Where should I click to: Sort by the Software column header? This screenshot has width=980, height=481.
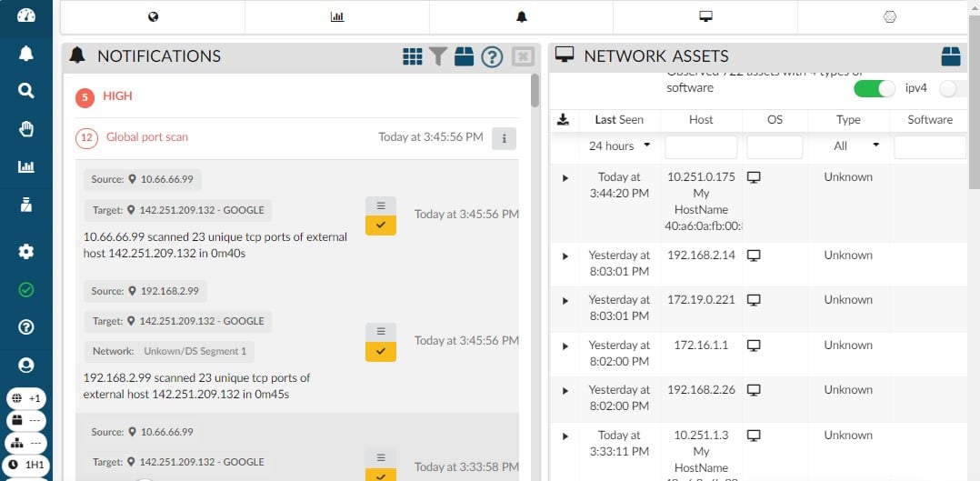[x=930, y=119]
